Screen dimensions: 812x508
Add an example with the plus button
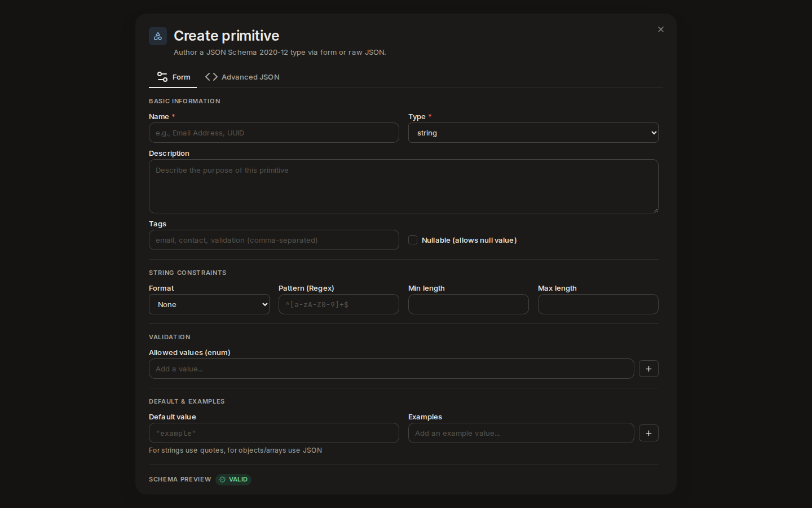coord(648,433)
